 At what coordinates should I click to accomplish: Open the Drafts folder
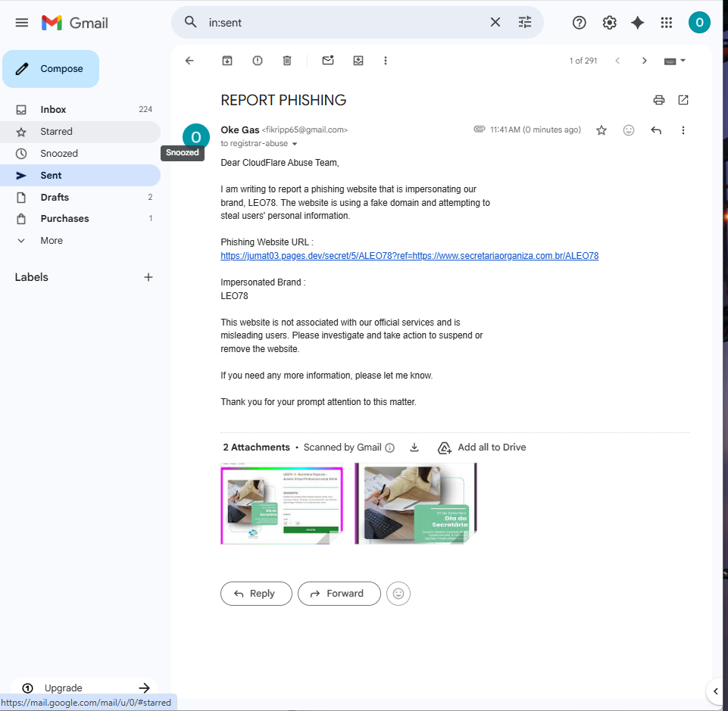(x=80, y=197)
